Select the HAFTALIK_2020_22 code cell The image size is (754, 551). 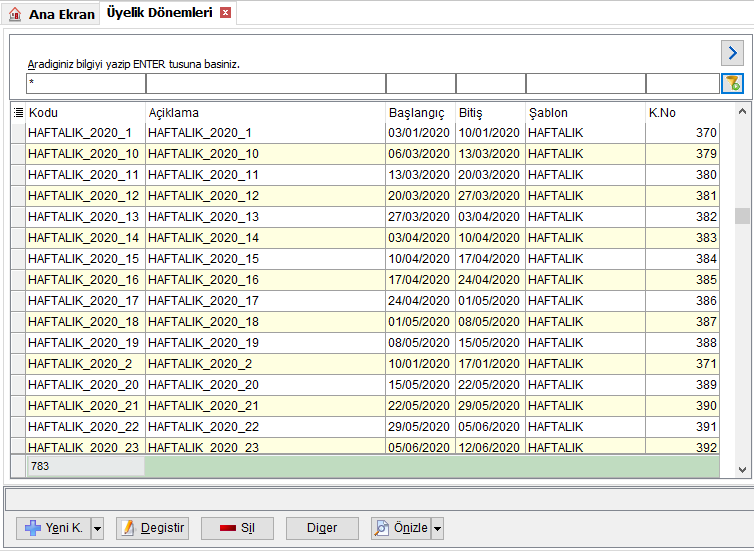86,426
